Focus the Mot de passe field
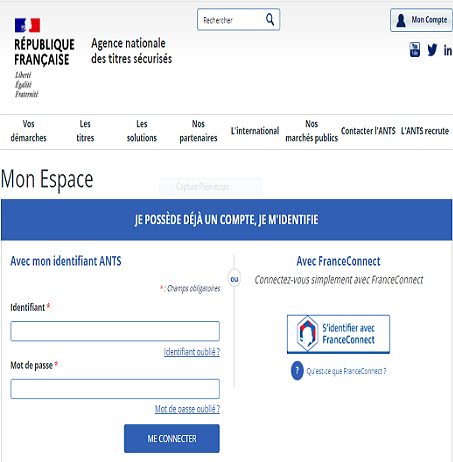The width and height of the screenshot is (453, 462). point(115,389)
